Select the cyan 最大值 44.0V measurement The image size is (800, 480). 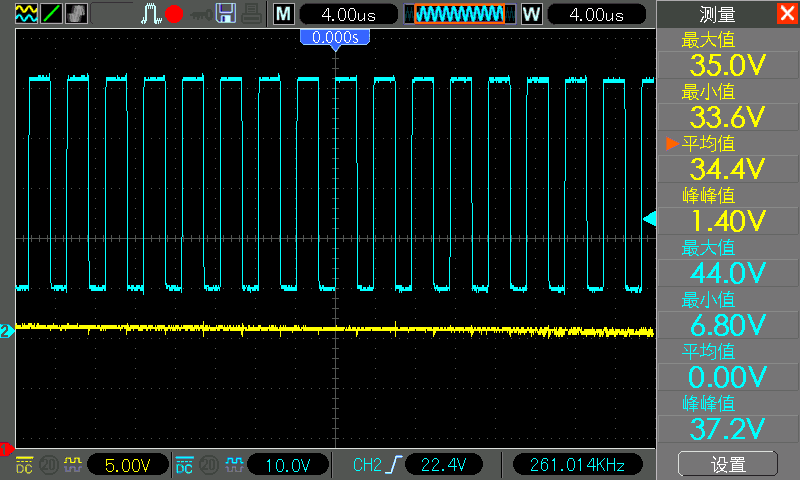pos(728,262)
